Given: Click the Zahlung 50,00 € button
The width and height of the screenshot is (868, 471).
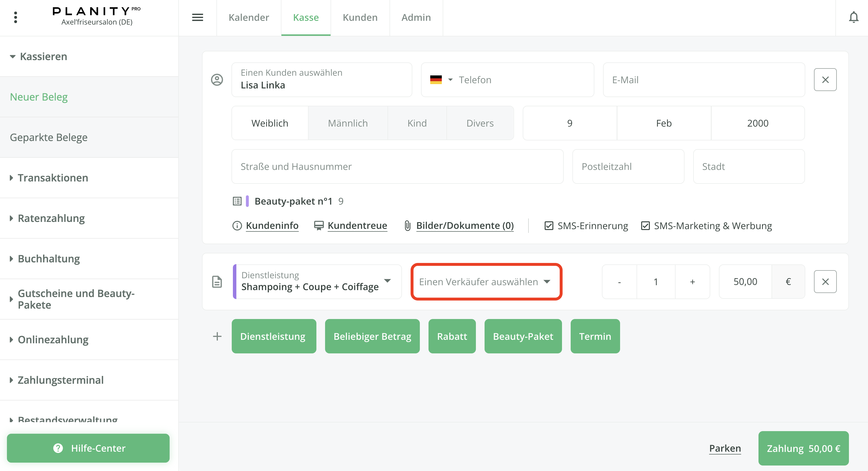Looking at the screenshot, I should click(x=803, y=448).
